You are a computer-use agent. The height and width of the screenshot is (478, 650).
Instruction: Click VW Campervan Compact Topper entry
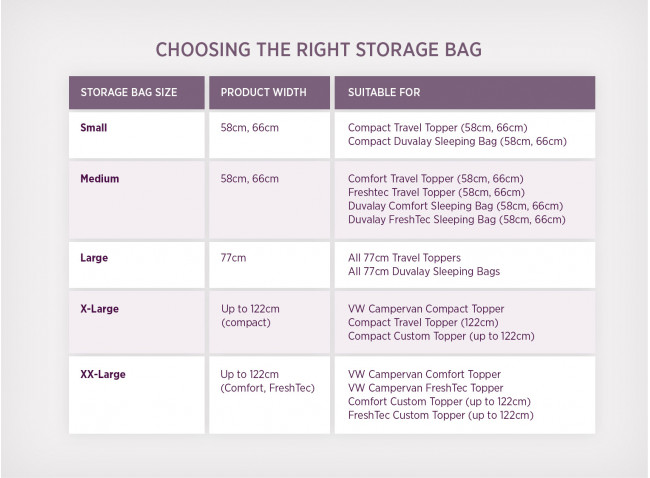click(426, 309)
